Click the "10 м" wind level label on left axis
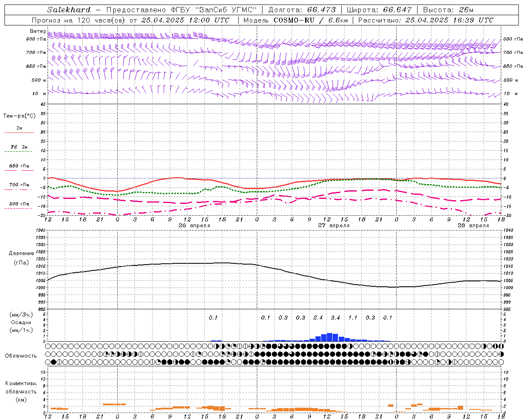Screen dimensions: 525x420 (39, 94)
